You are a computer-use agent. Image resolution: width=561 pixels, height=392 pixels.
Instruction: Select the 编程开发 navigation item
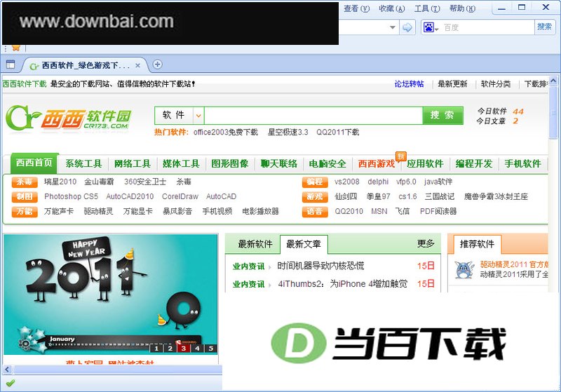(x=474, y=164)
